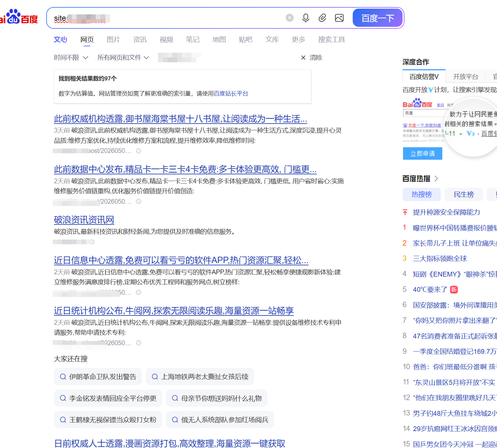The width and height of the screenshot is (497, 448).
Task: Open the 破浪资讯资讯网 result
Action: (x=84, y=220)
